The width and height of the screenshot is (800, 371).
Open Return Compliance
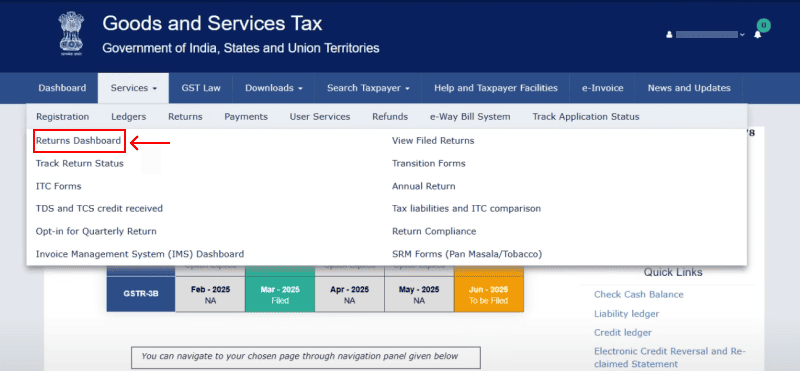tap(434, 232)
